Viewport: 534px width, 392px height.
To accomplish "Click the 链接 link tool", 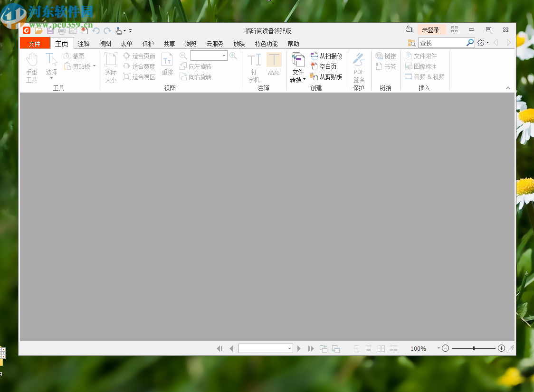I will tap(386, 56).
